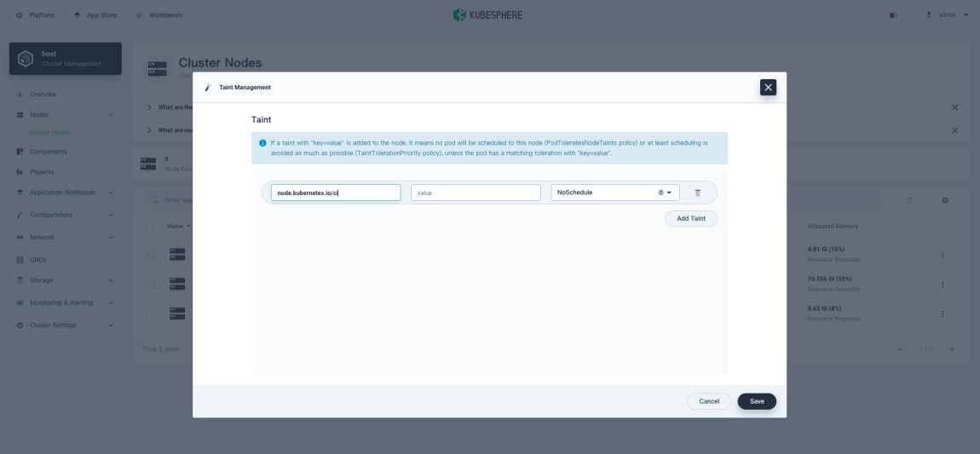Tick the select-all checkbox in table header
The image size is (980, 454).
pyautogui.click(x=151, y=226)
